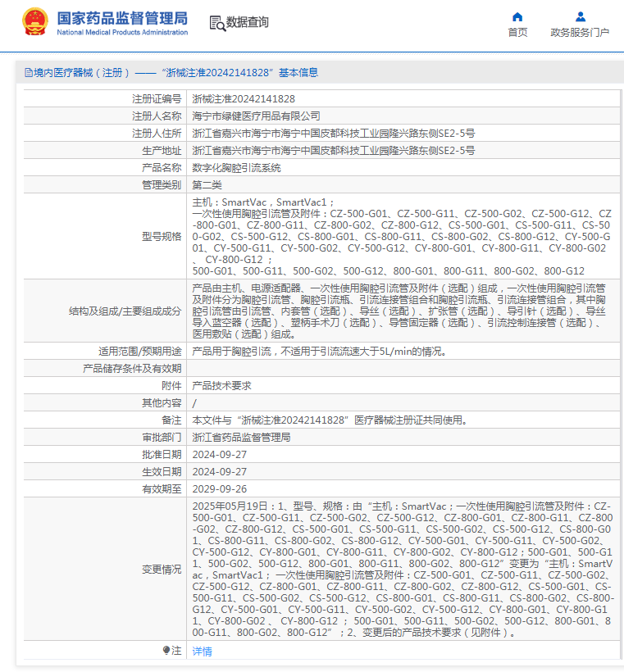Click the lightbulb icon beside 注
The image size is (624, 672).
coord(166,651)
